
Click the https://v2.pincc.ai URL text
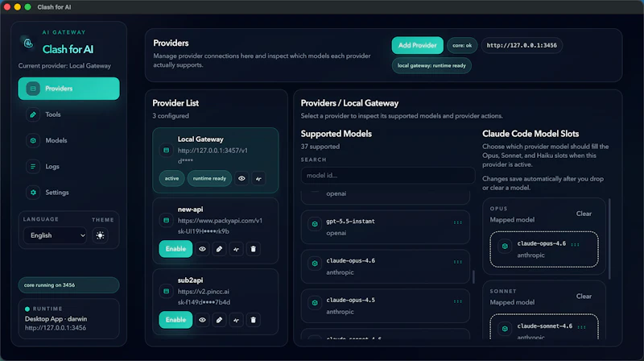pyautogui.click(x=204, y=292)
